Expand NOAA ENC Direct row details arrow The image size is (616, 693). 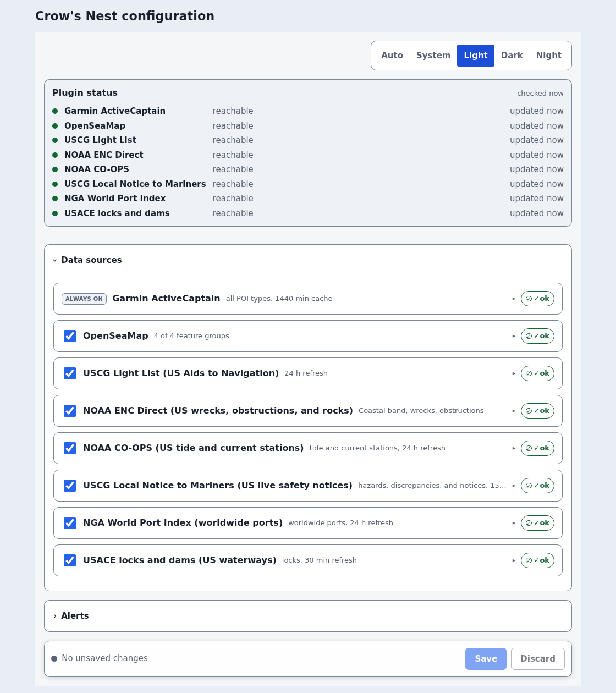coord(514,411)
